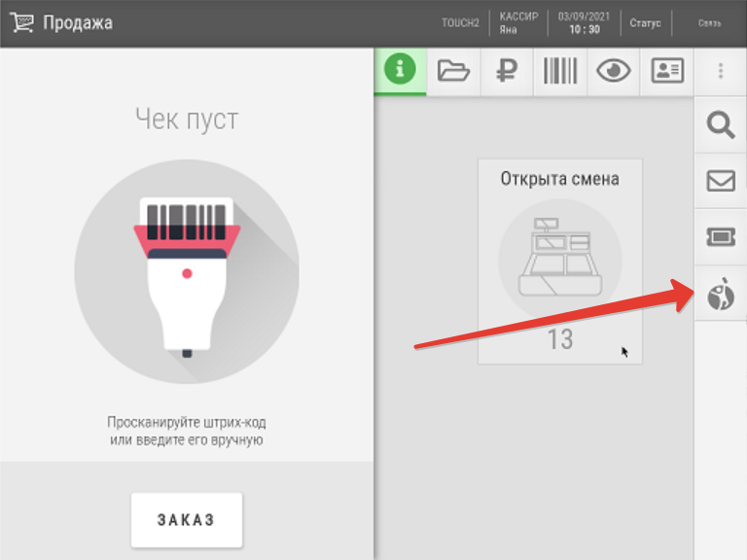Click the TOUCH2 label in header
747x560 pixels.
(x=460, y=23)
